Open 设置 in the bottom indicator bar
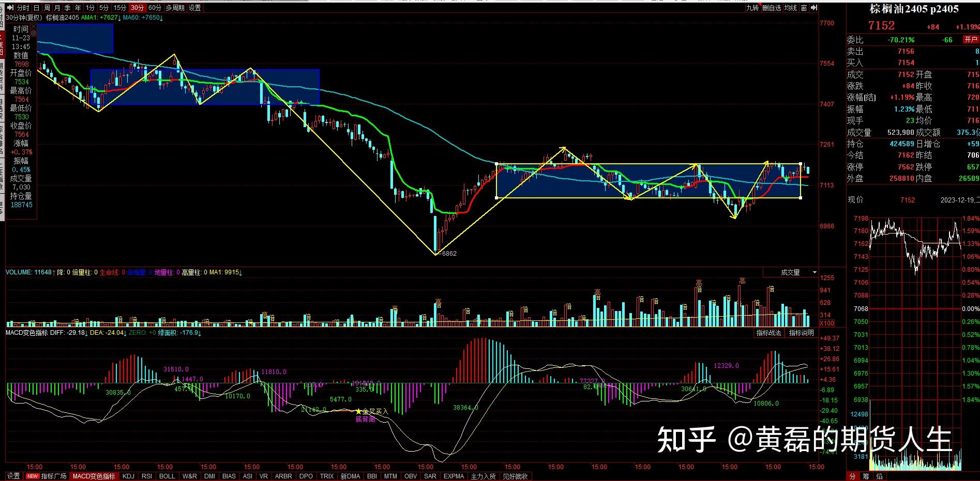 click(x=13, y=476)
